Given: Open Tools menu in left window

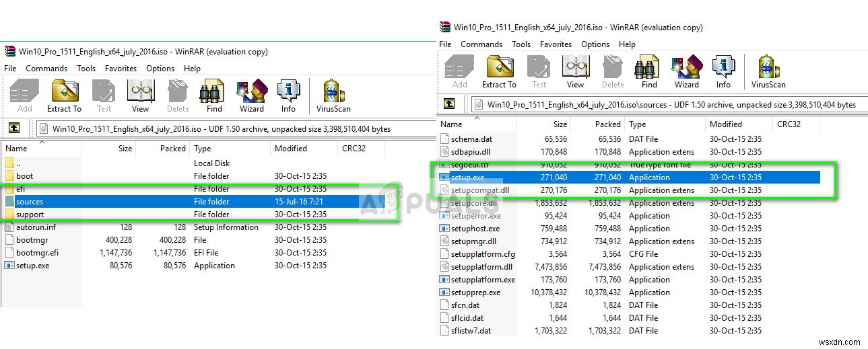Looking at the screenshot, I should [x=86, y=69].
